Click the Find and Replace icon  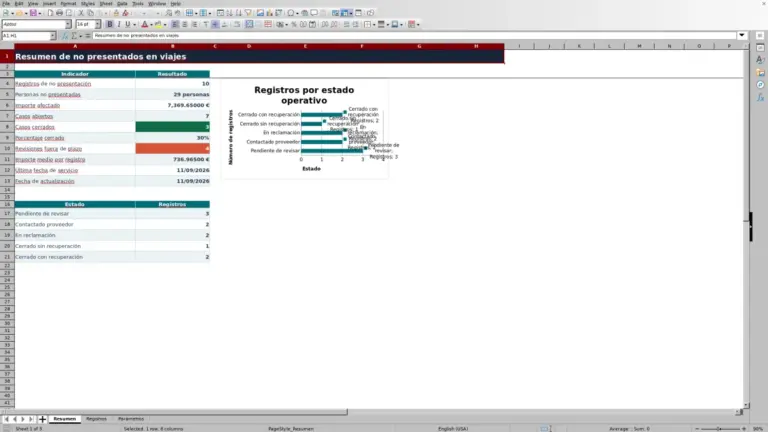tap(168, 13)
